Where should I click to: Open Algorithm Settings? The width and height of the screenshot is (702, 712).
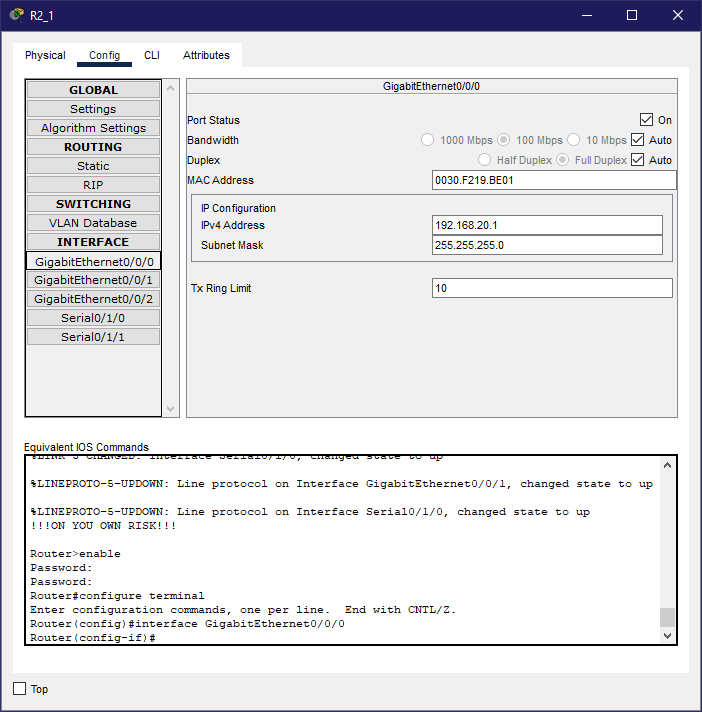tap(93, 128)
